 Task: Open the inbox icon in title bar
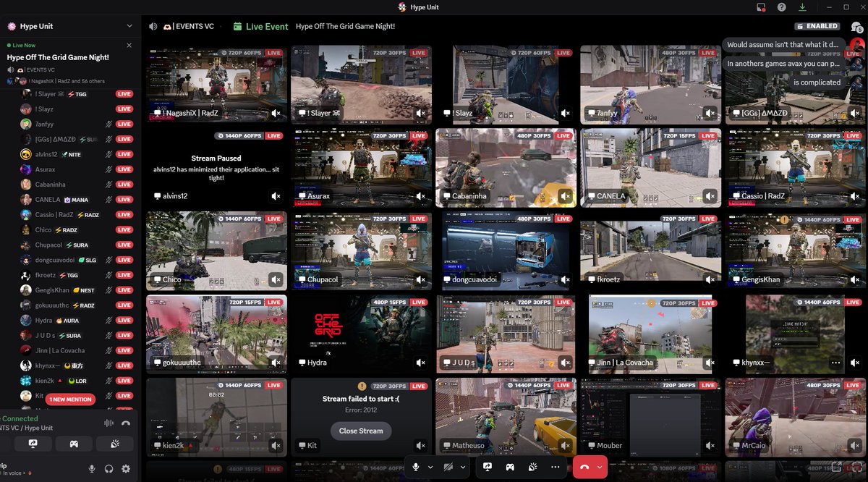(761, 7)
